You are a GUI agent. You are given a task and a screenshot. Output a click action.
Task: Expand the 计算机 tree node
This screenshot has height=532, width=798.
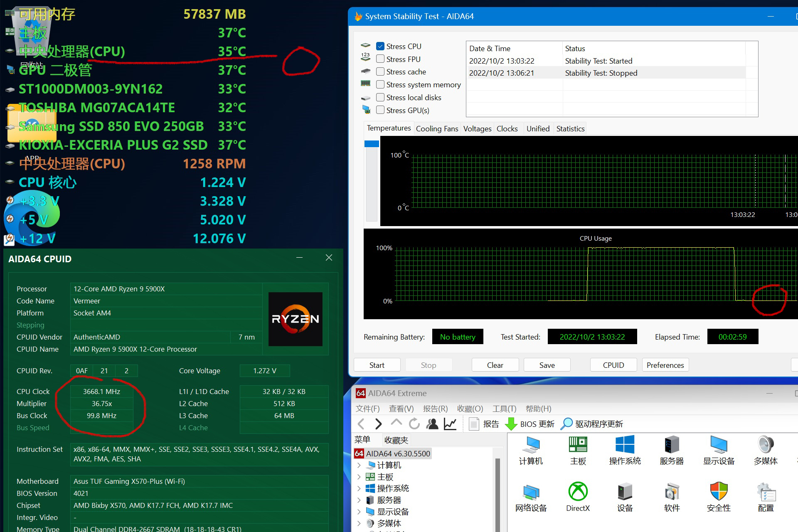359,465
